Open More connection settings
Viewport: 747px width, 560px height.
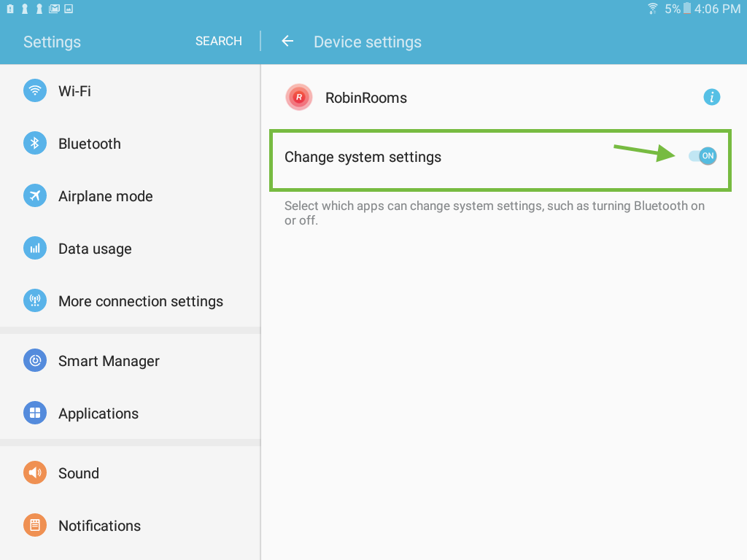[130, 301]
